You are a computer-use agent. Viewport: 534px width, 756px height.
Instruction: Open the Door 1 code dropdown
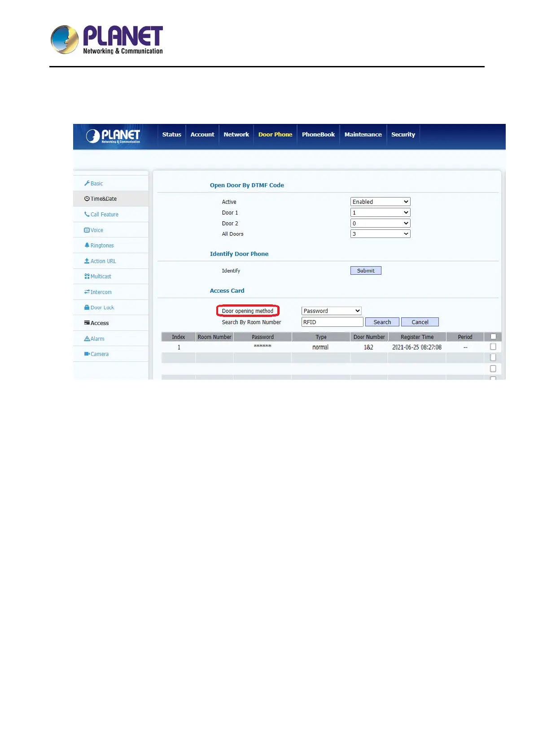(380, 212)
